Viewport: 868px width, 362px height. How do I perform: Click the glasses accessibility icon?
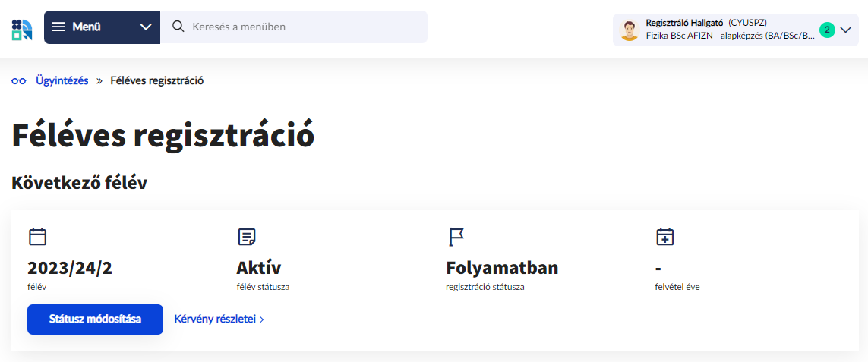pos(19,80)
